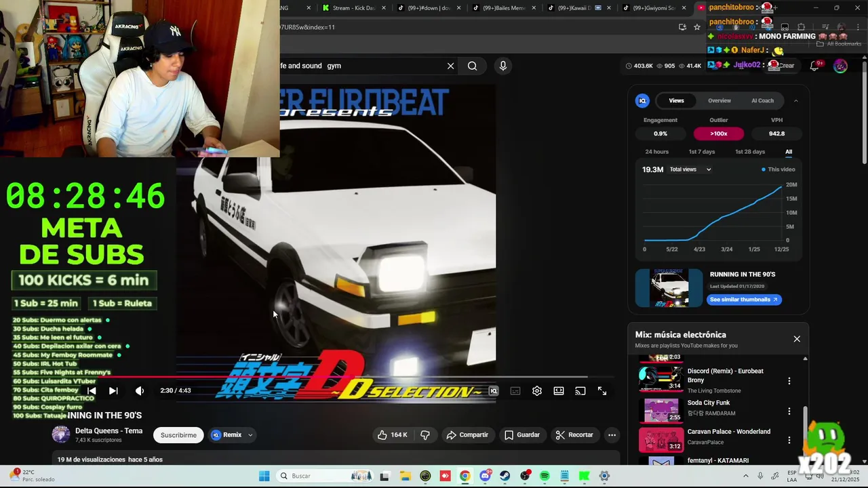Screen dimensions: 868x488
Task: Subscribe with the Suscribirme button
Action: point(178,435)
